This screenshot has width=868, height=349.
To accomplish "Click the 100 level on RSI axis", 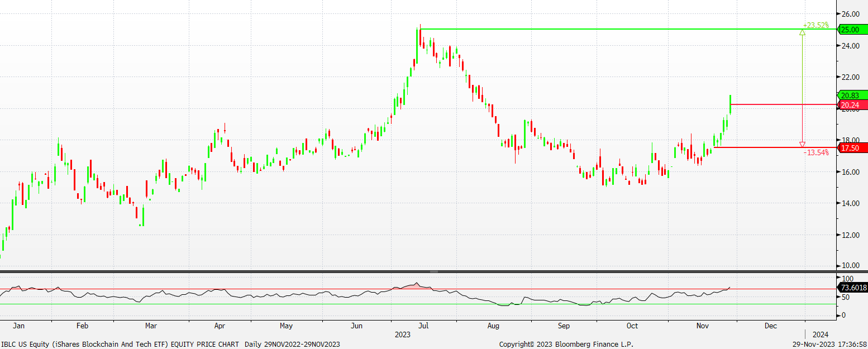I will 847,278.
